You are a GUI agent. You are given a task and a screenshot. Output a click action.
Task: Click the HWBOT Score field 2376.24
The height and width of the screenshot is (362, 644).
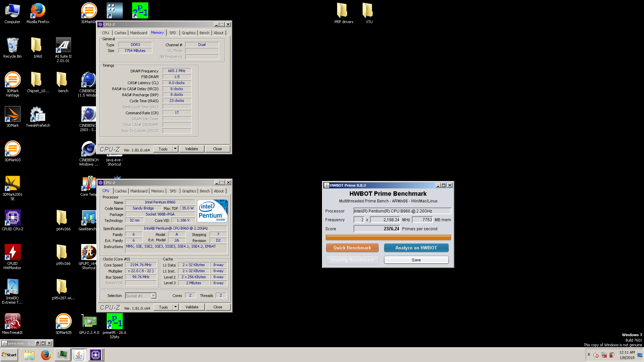[377, 229]
